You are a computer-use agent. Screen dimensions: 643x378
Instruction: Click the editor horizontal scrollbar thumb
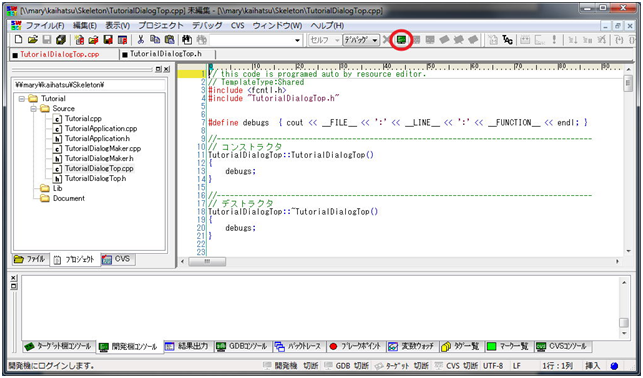pyautogui.click(x=207, y=262)
